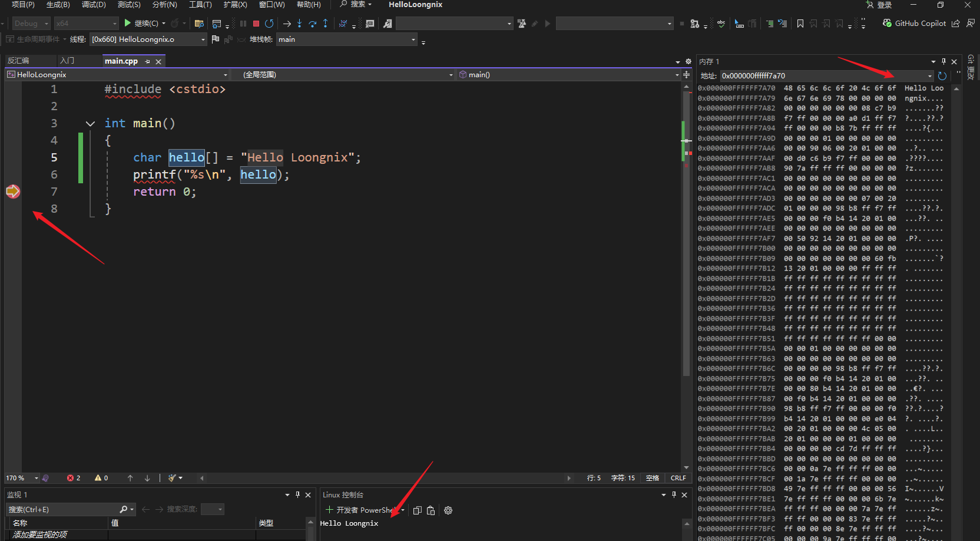Viewport: 980px width, 541px height.
Task: Copy the Linux console output
Action: (417, 510)
